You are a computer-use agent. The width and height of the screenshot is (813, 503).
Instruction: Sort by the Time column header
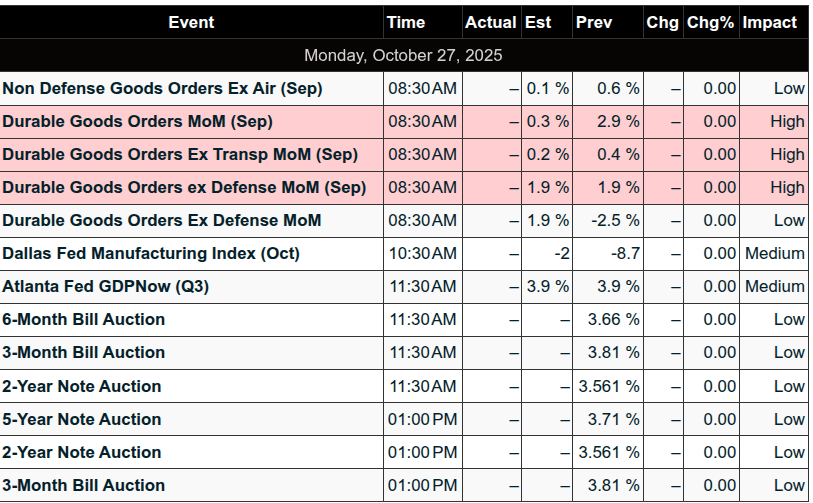click(406, 22)
